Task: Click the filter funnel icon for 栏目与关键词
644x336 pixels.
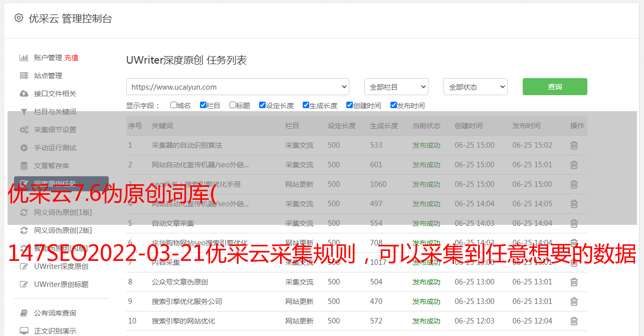Action: (x=24, y=112)
